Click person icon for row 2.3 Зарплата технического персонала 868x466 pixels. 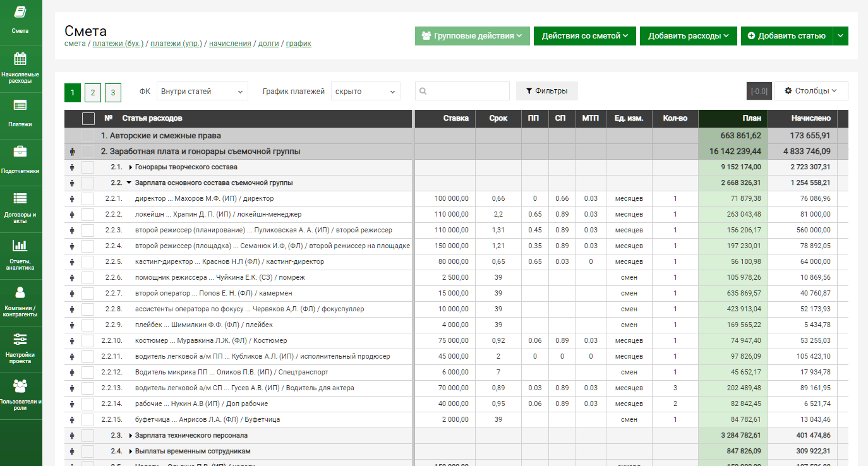72,436
